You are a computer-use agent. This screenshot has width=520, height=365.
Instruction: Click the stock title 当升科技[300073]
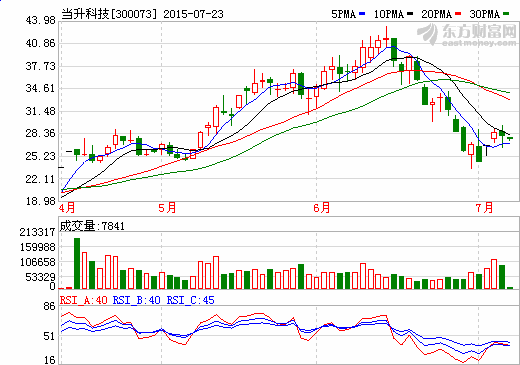point(109,14)
